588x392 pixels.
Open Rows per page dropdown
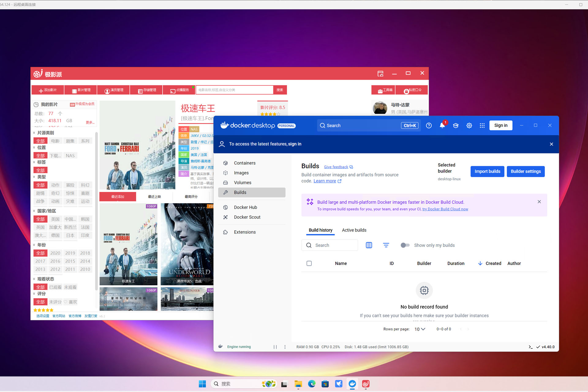420,329
